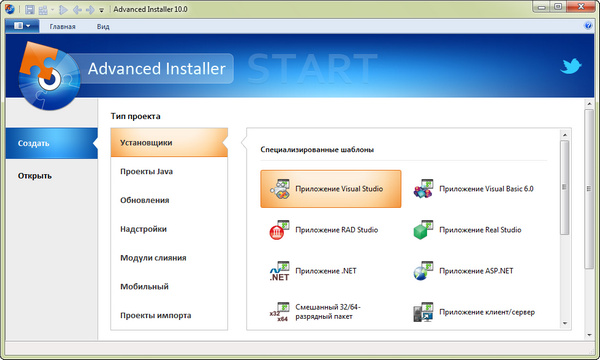This screenshot has width=600, height=360.
Task: Open the blue application menu button
Action: 22,26
